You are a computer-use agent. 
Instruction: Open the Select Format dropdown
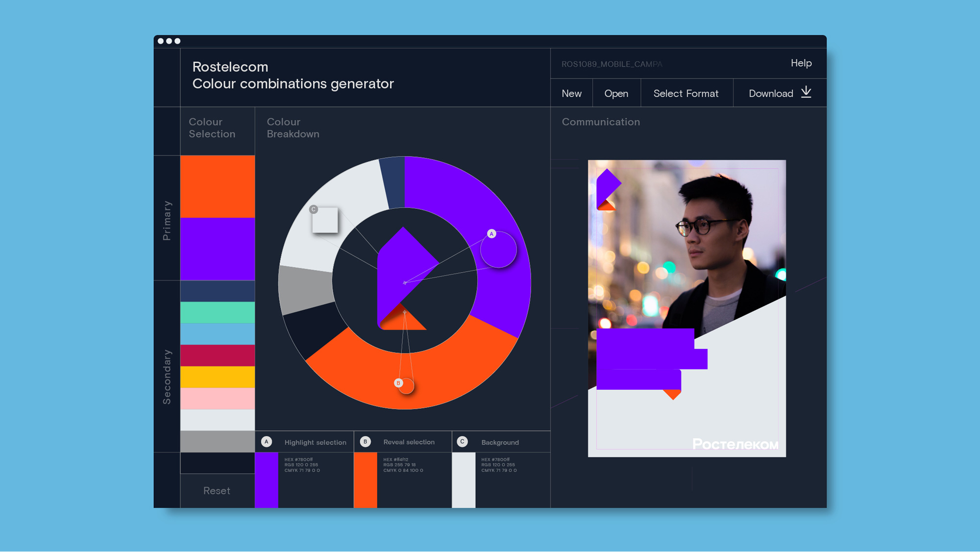(686, 93)
